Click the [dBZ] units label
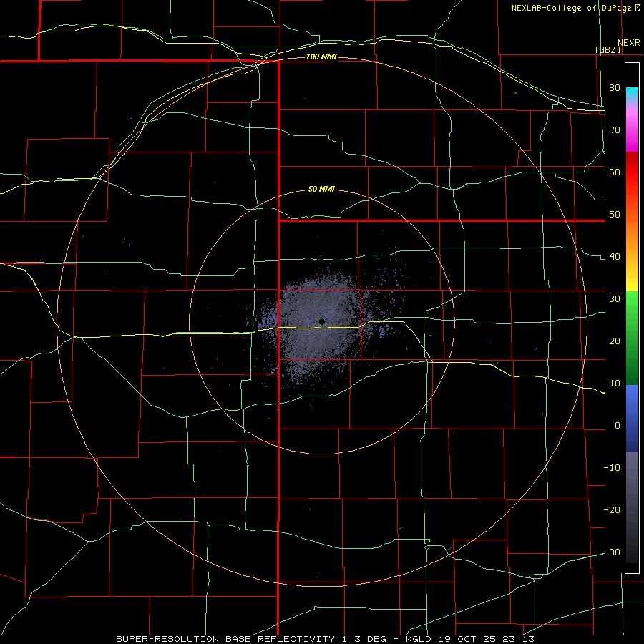Screen dimensions: 644x644 point(608,49)
